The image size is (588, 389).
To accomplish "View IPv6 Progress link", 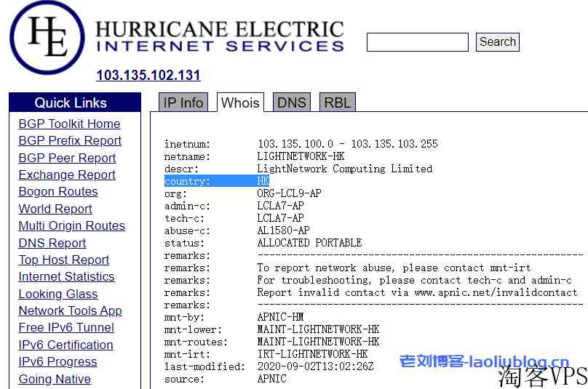I will [57, 361].
